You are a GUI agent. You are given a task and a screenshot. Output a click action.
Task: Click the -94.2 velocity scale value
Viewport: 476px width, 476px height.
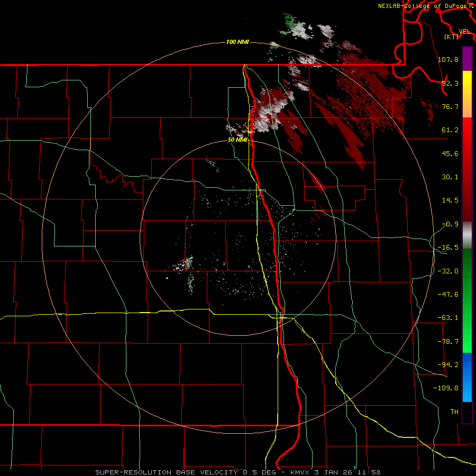pos(448,365)
